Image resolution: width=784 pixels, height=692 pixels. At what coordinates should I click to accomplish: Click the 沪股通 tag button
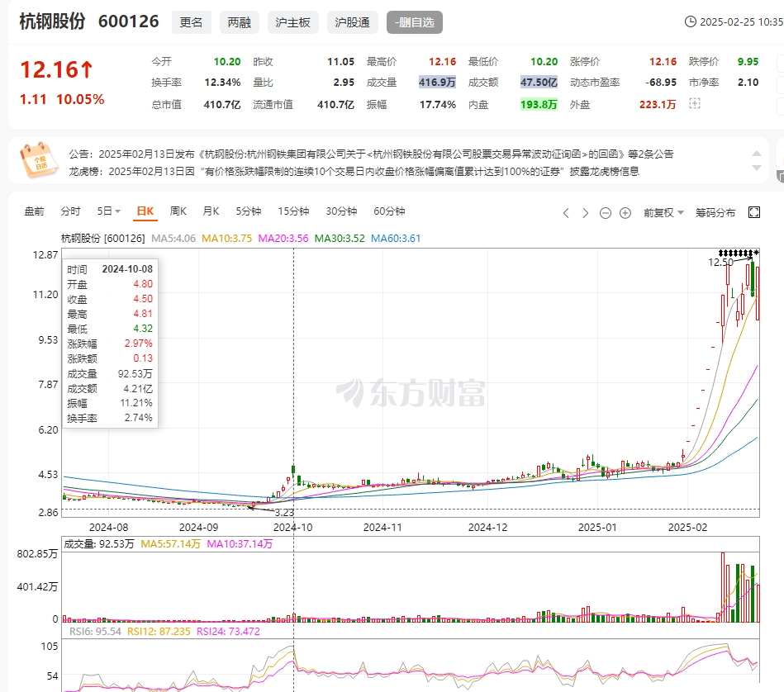click(352, 22)
